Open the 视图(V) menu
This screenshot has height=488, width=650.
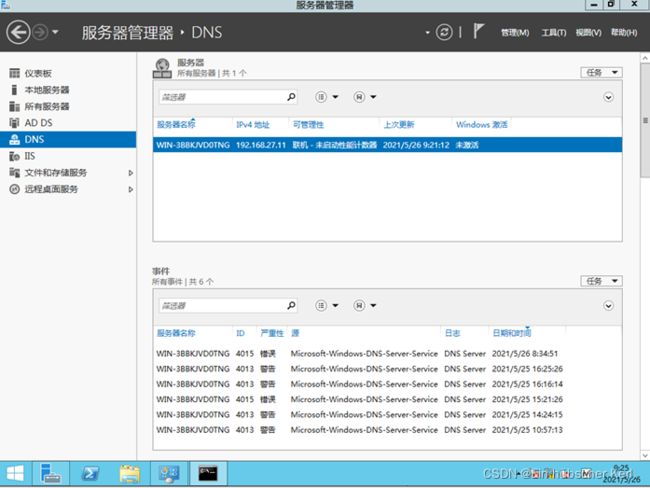tap(588, 32)
